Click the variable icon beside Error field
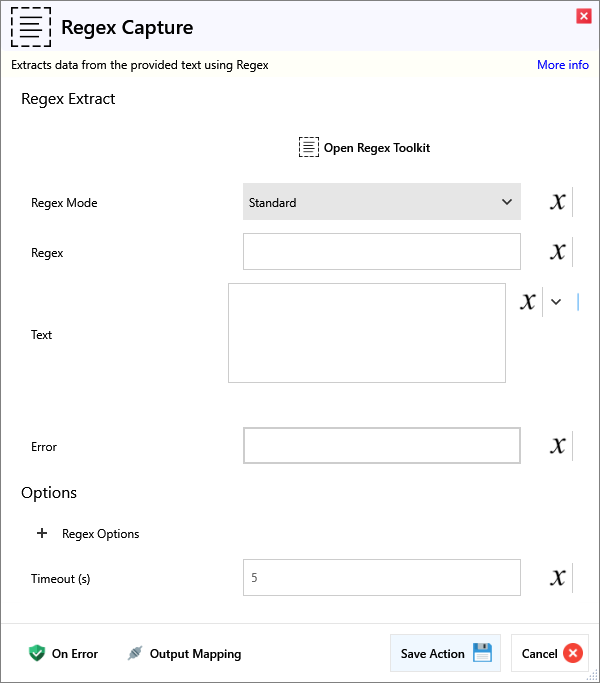The height and width of the screenshot is (683, 600). pyautogui.click(x=557, y=446)
